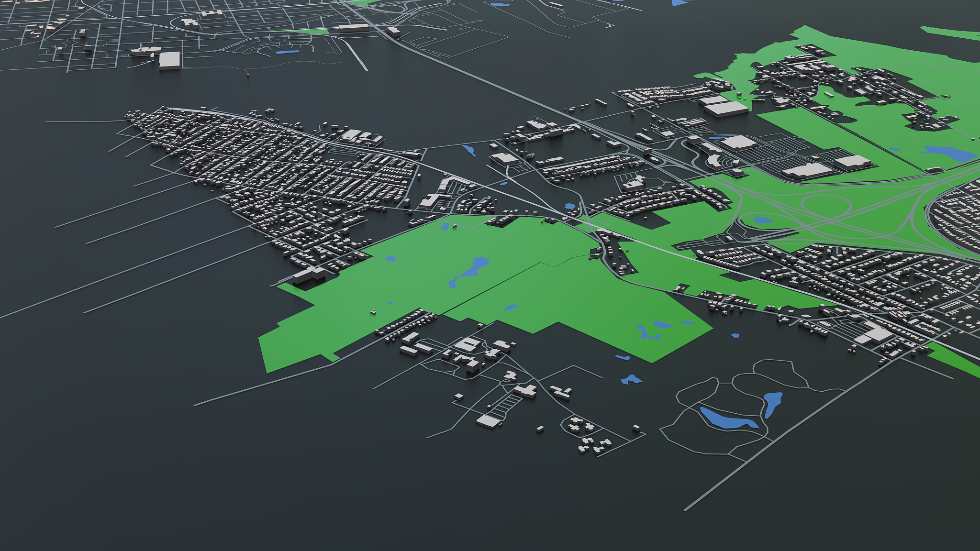
Task: Click the big white warehouse near the upper-right green area
Action: click(725, 109)
